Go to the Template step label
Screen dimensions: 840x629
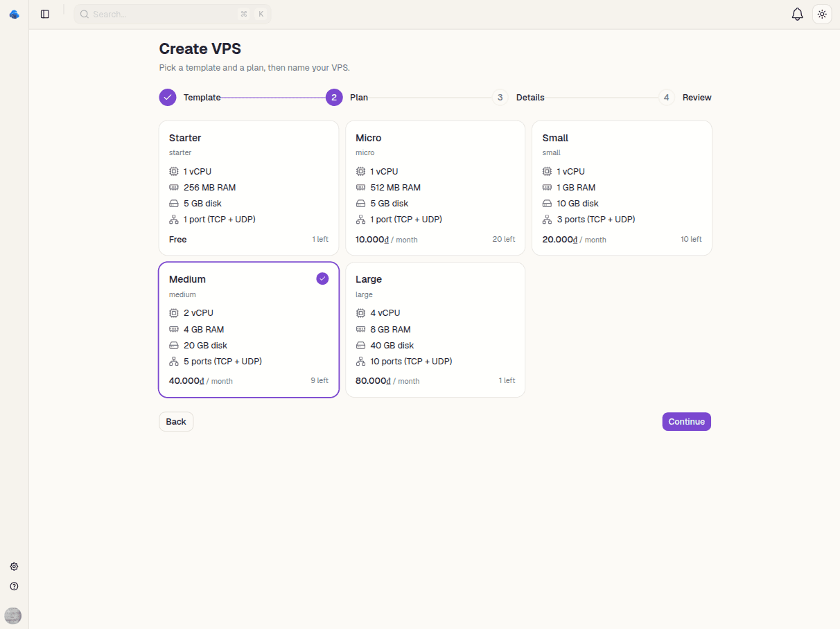(202, 98)
